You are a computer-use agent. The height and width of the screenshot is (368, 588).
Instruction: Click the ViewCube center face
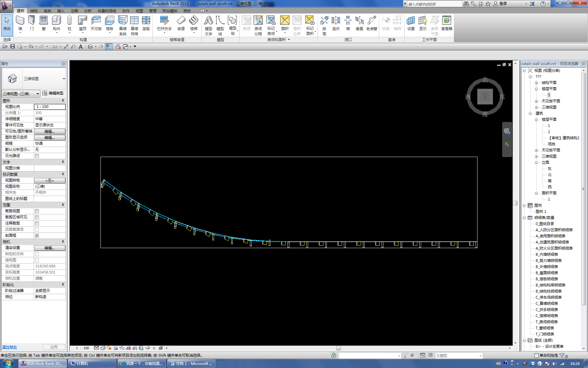485,97
